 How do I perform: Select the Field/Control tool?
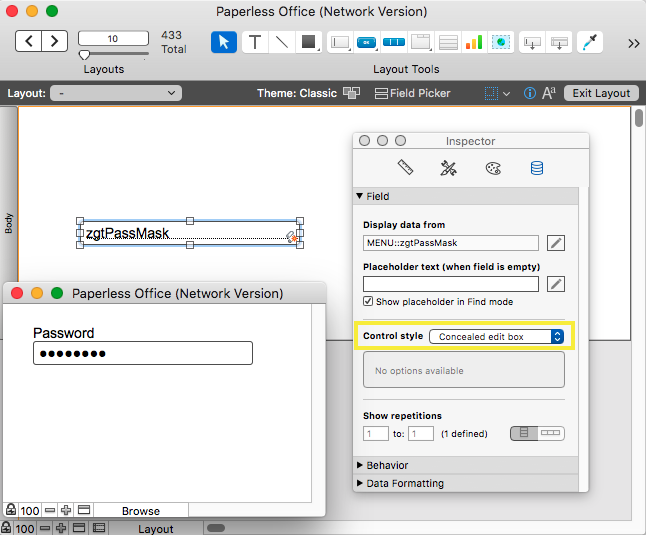[340, 42]
